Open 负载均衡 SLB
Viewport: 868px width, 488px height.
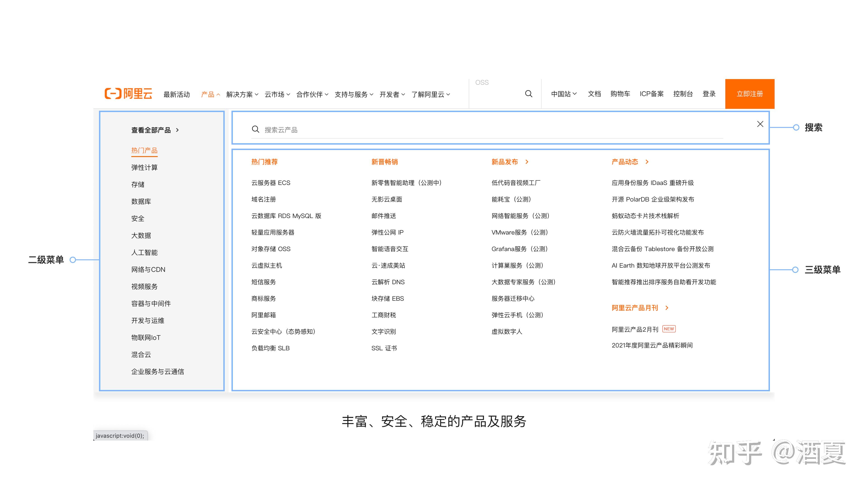click(270, 348)
